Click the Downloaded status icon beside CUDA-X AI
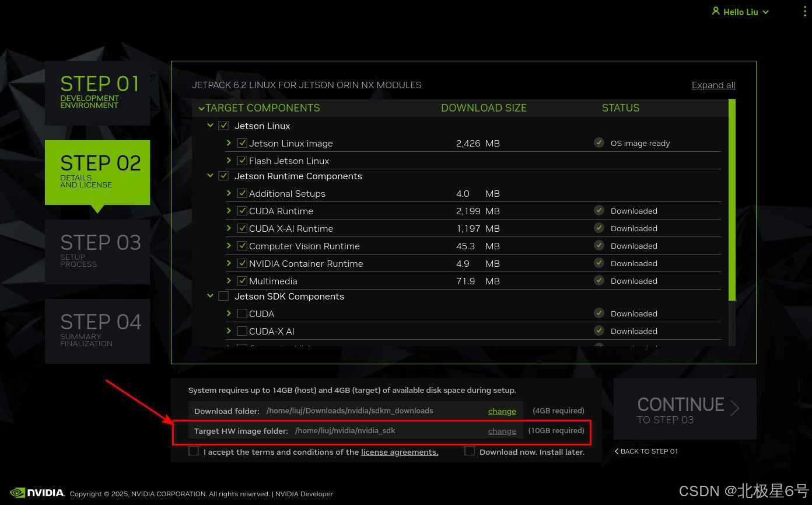 (x=599, y=330)
